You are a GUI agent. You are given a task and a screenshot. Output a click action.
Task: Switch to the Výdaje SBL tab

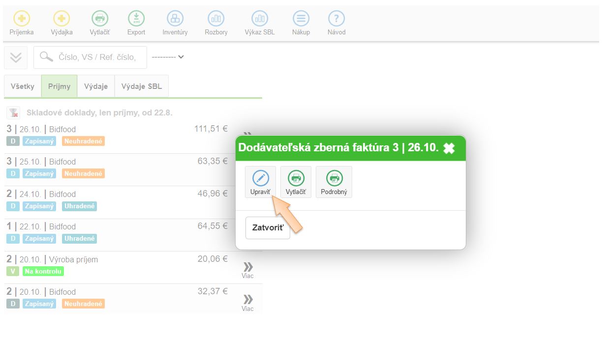pyautogui.click(x=141, y=86)
